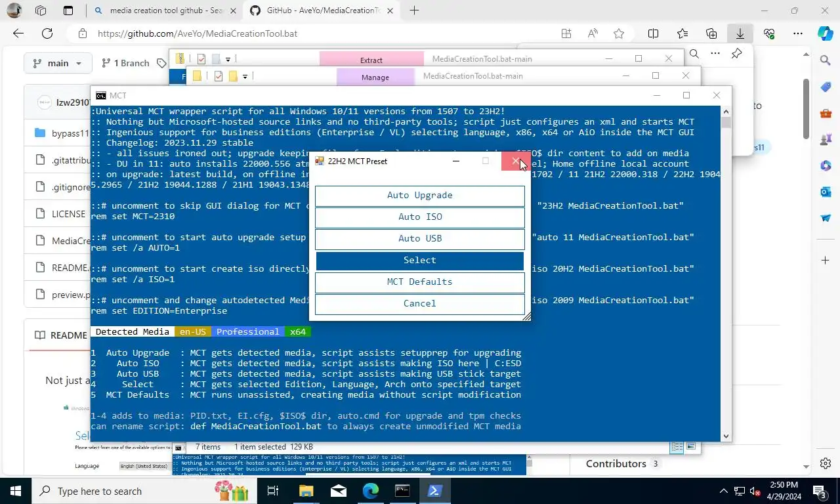Open downloads panel more options
The height and width of the screenshot is (504, 840).
tap(715, 54)
